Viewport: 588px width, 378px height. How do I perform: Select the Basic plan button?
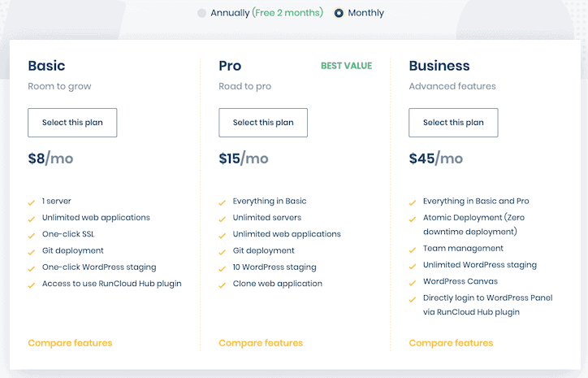click(72, 123)
